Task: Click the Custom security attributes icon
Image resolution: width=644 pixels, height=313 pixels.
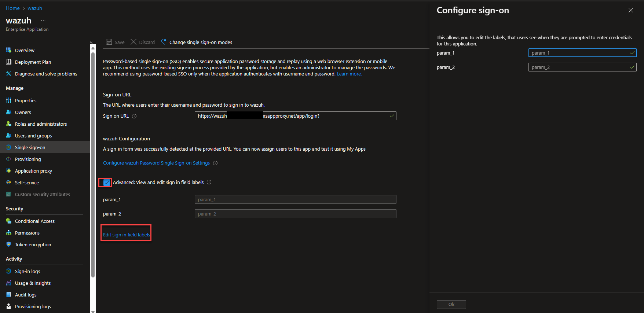Action: [9, 194]
